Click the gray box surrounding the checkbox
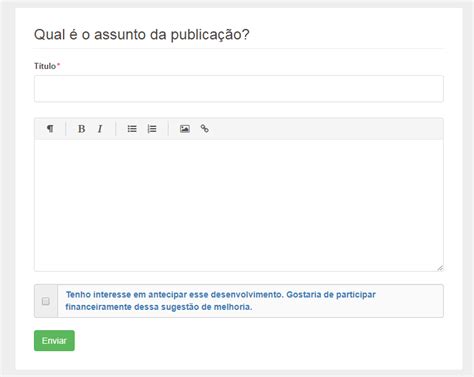The height and width of the screenshot is (377, 474). (x=46, y=301)
